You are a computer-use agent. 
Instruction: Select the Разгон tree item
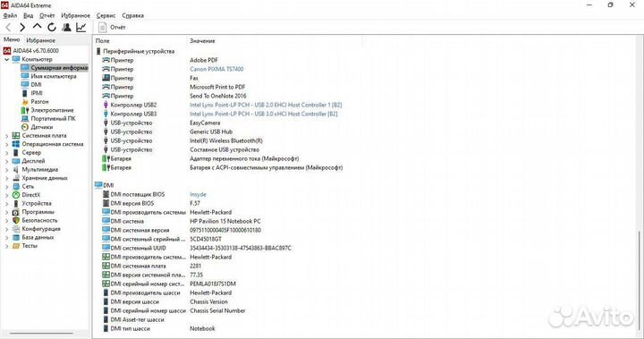pos(35,101)
